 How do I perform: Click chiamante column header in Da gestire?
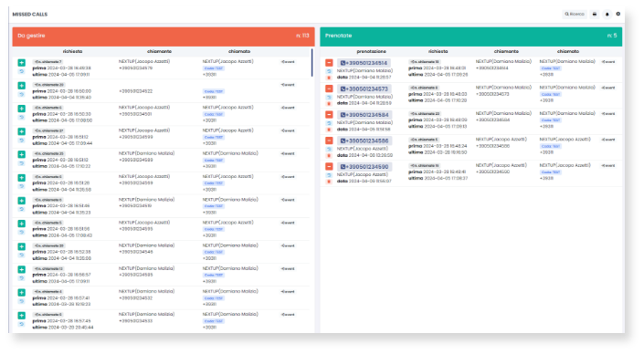pos(159,52)
